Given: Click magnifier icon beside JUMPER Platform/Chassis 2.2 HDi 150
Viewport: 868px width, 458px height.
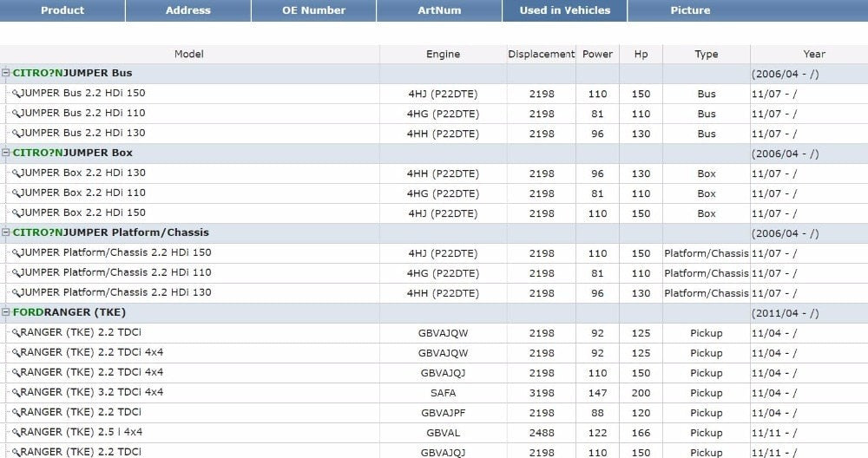Looking at the screenshot, I should pos(16,253).
